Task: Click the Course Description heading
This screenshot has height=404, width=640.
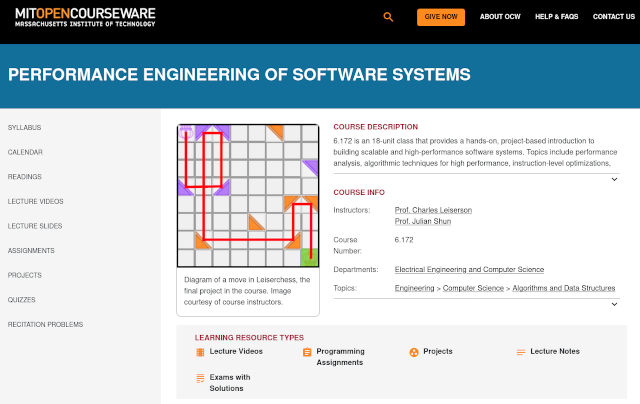Action: (376, 127)
